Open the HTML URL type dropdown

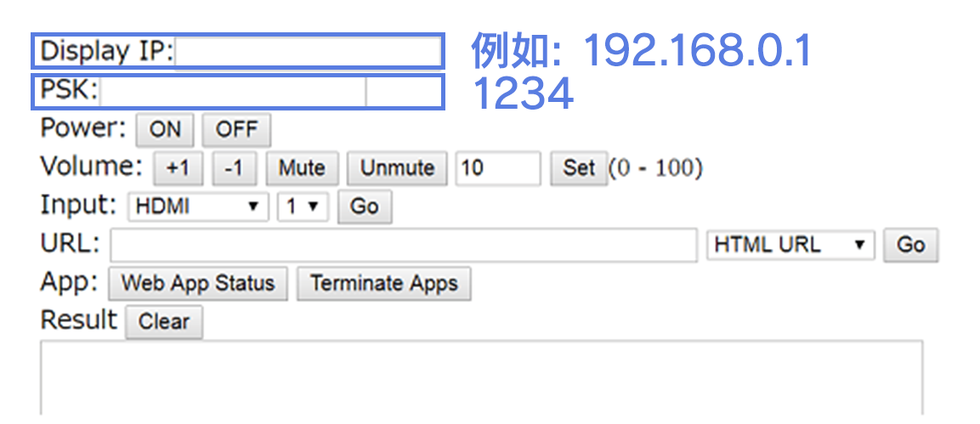point(790,246)
